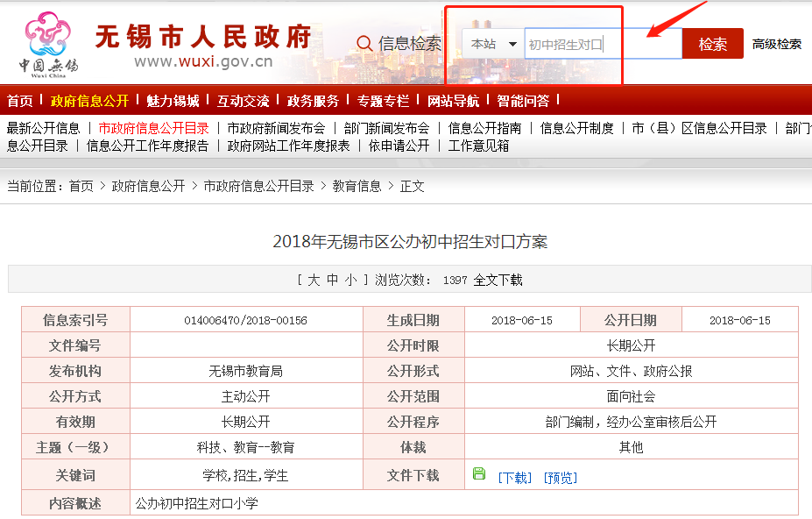This screenshot has width=812, height=519.
Task: Set font size to 大
Action: tap(313, 281)
